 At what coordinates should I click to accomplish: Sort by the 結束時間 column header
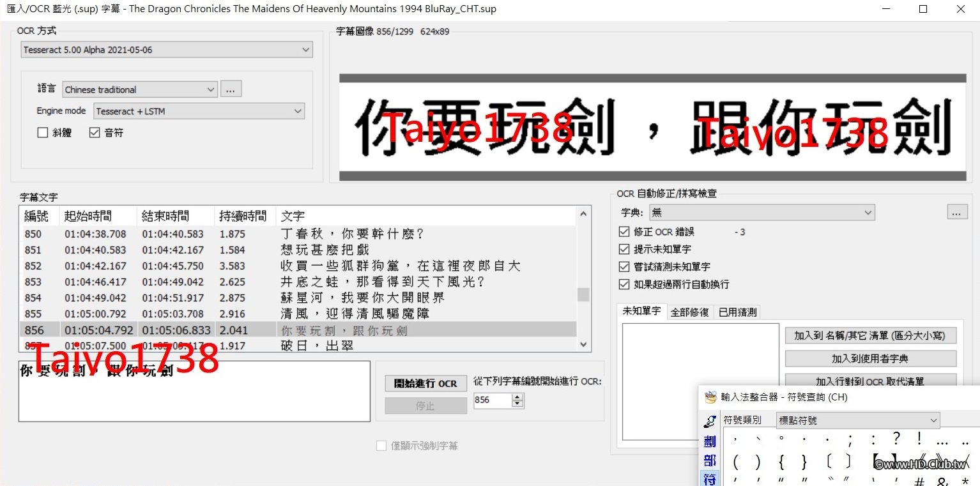176,216
